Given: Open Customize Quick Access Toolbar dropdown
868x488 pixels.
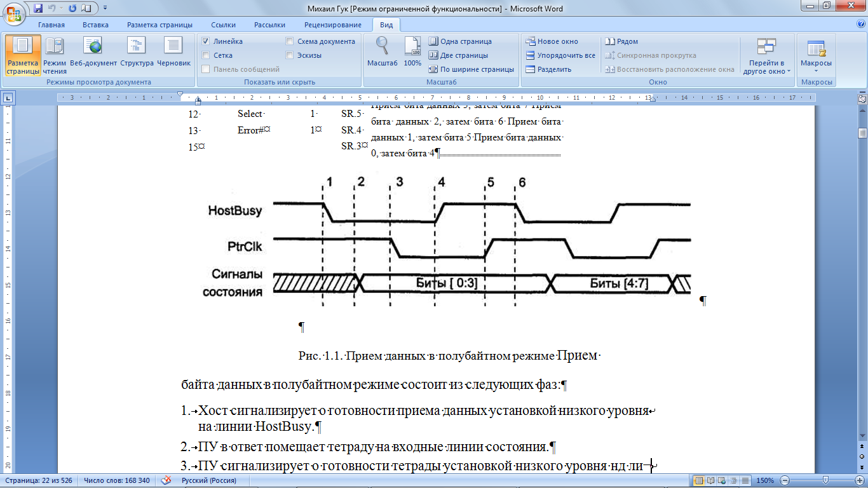Looking at the screenshot, I should [105, 8].
